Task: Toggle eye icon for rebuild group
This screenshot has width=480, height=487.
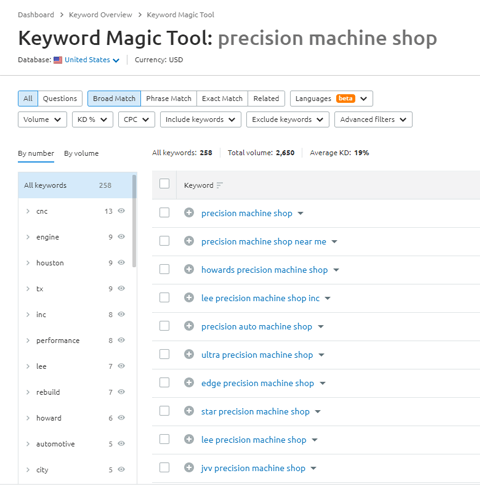Action: point(121,392)
